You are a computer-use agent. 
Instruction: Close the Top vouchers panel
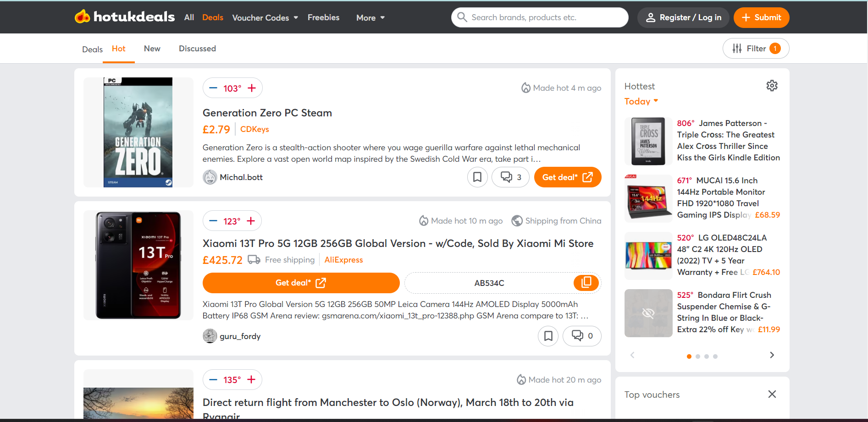pyautogui.click(x=772, y=394)
